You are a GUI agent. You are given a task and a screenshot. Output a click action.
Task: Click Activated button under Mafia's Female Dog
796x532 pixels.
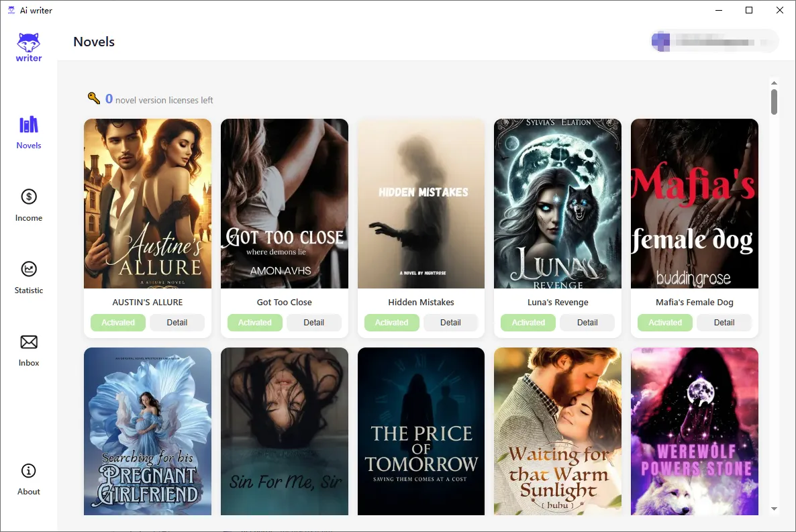[665, 322]
